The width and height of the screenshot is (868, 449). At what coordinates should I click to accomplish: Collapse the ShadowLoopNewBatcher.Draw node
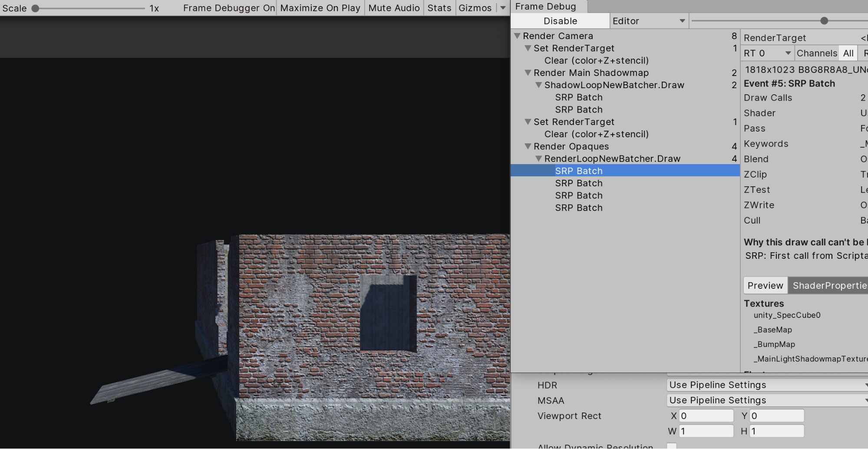tap(538, 85)
